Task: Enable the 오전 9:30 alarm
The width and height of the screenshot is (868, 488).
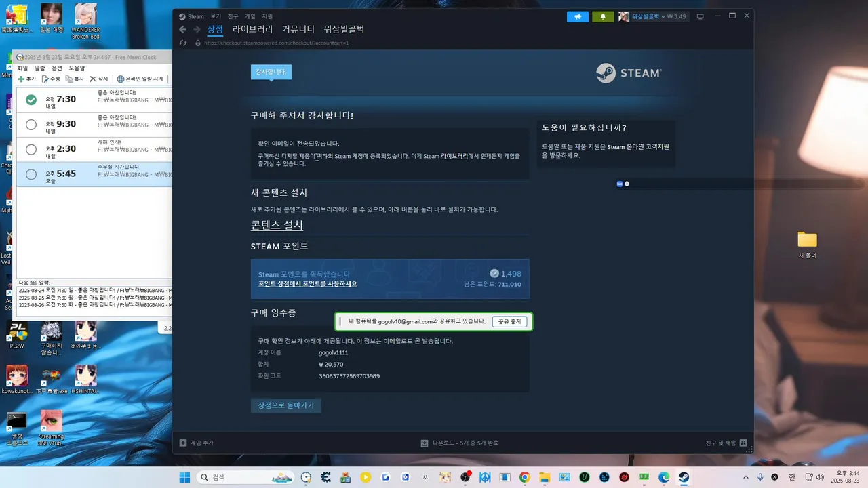Action: pos(31,125)
